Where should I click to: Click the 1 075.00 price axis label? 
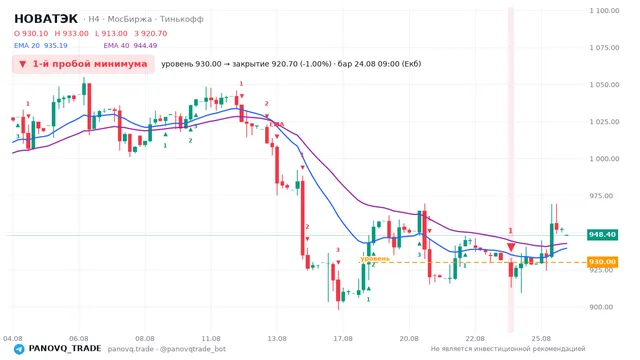click(x=604, y=48)
